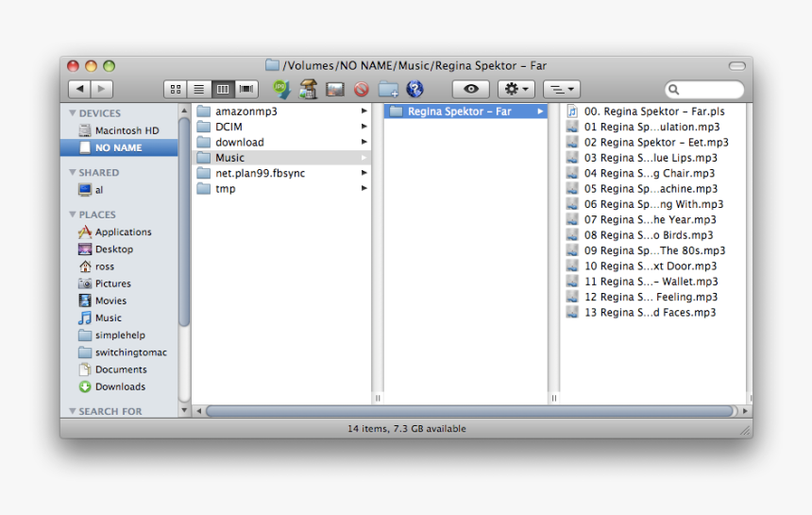
Task: Open the simplehelp sidebar folder
Action: (119, 335)
